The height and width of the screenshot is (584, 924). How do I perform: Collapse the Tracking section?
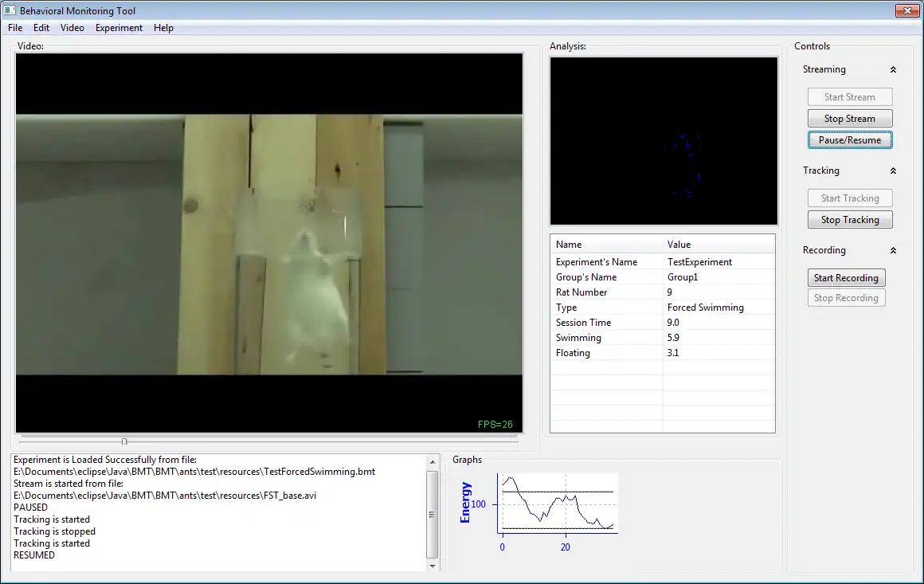893,171
